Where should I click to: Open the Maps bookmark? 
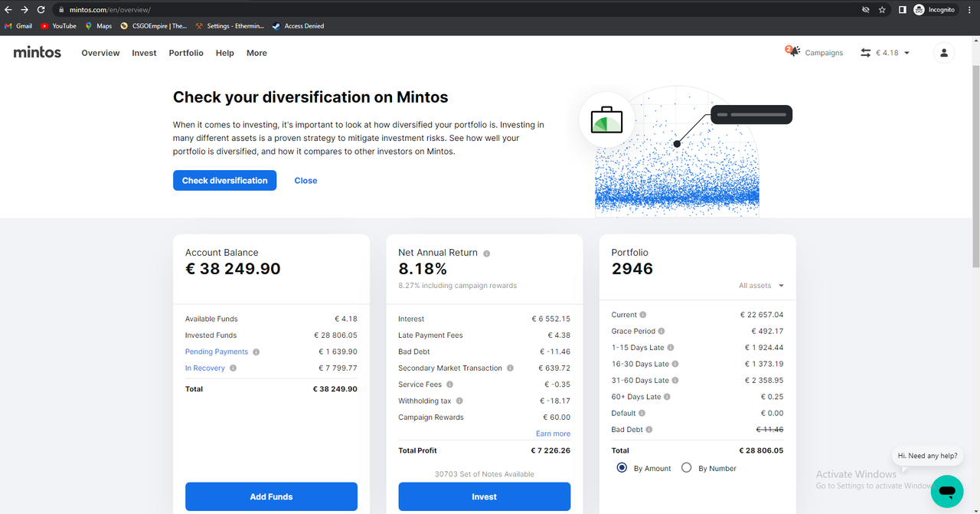point(98,26)
